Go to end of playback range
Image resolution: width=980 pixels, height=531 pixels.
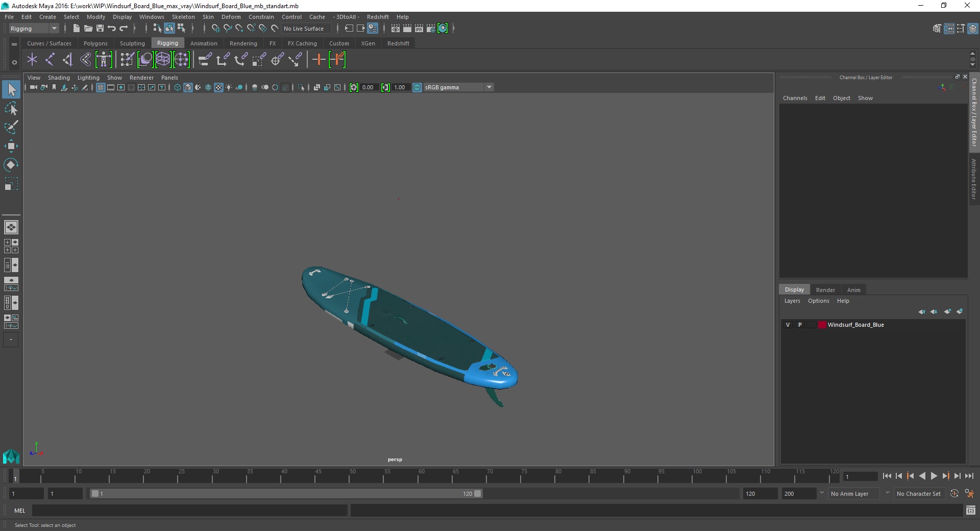pos(969,476)
